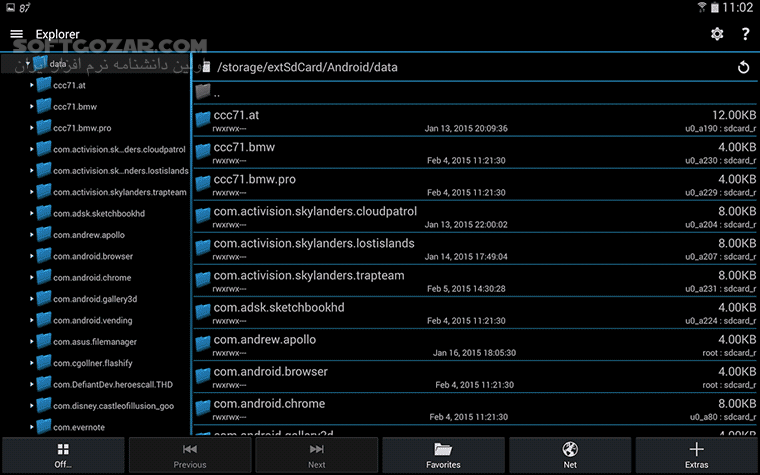Viewport: 760px width, 475px height.
Task: Open ccc71.at folder name in list
Action: 236,115
